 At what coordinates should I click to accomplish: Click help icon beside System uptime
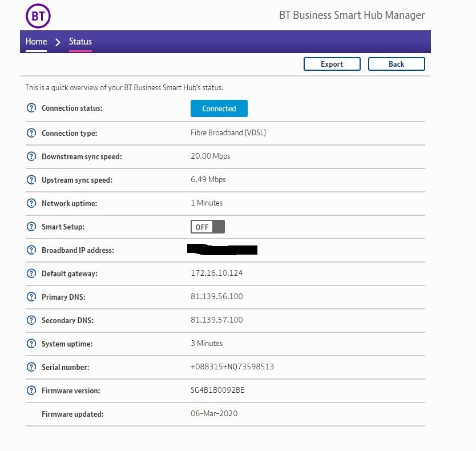(31, 344)
